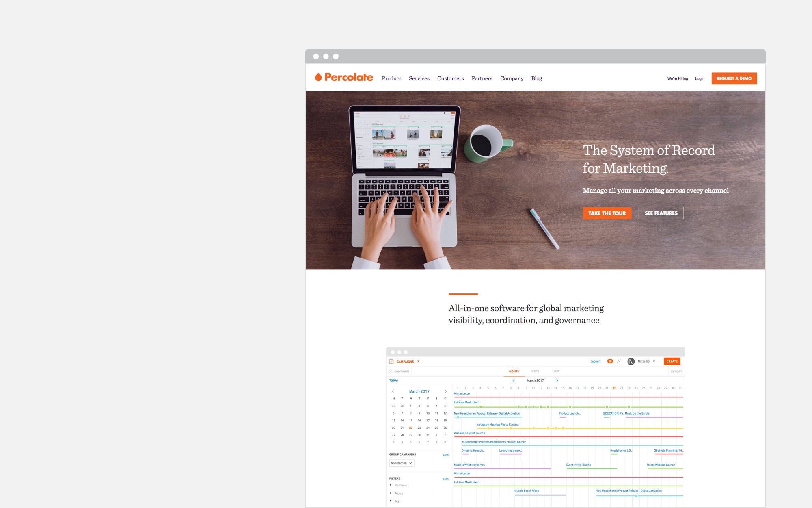
Task: Open the 18 notifications badge
Action: (x=610, y=361)
